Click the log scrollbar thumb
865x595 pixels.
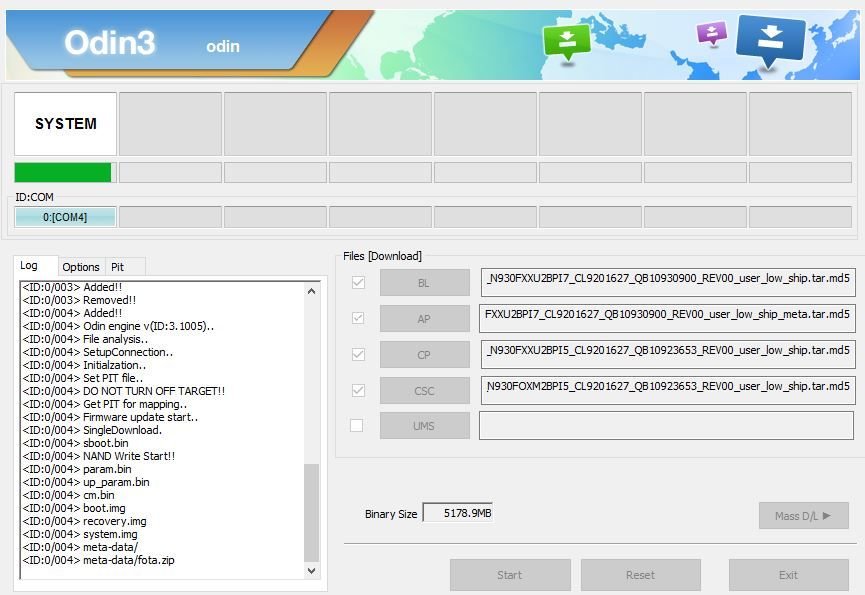(x=312, y=512)
